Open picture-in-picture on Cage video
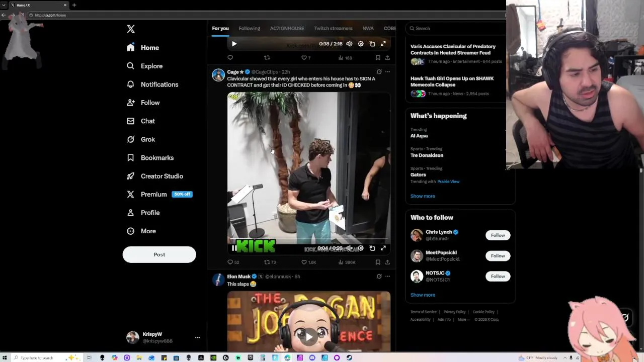The image size is (644, 362). click(372, 248)
